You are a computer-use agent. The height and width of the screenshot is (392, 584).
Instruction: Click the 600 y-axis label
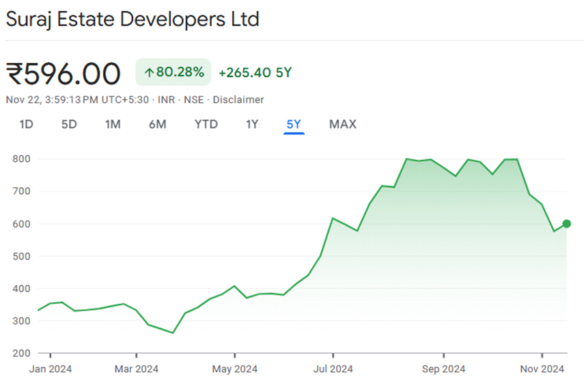(21, 224)
